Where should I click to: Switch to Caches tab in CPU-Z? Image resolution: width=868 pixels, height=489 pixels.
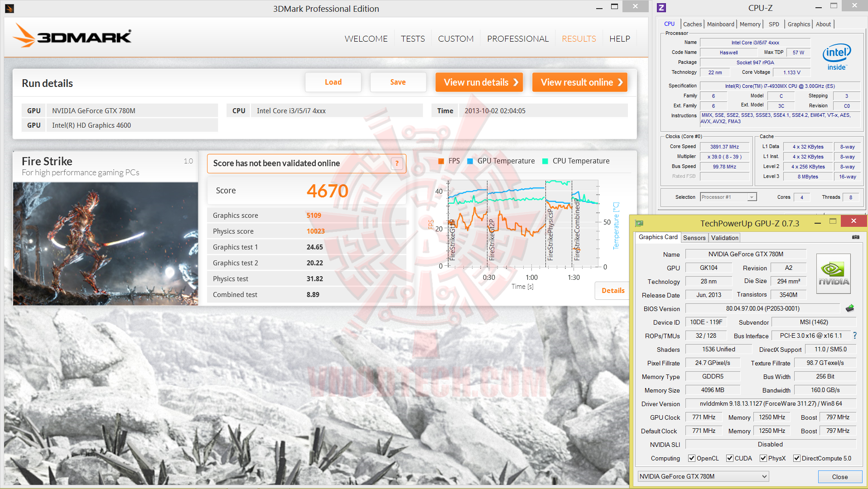coord(692,24)
